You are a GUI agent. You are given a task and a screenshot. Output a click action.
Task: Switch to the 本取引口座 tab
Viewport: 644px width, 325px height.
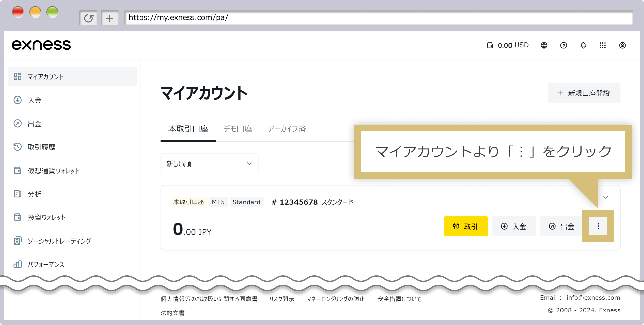tap(188, 129)
